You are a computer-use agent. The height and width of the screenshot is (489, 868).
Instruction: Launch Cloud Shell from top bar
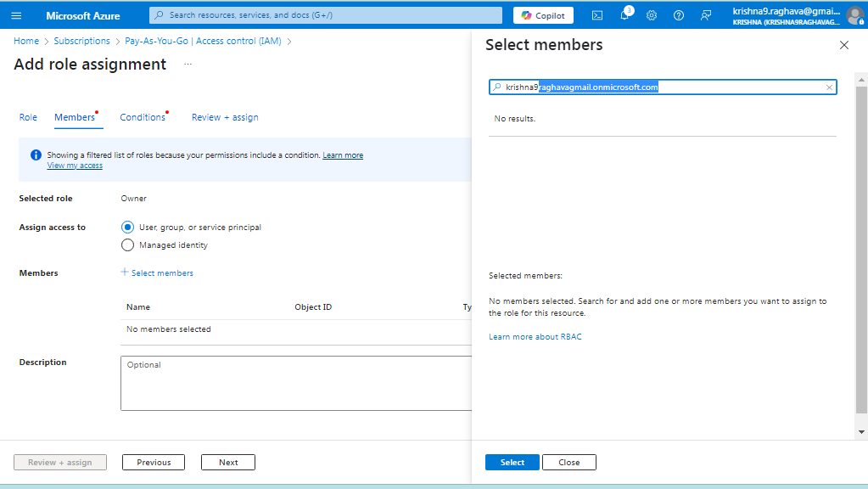coord(597,15)
